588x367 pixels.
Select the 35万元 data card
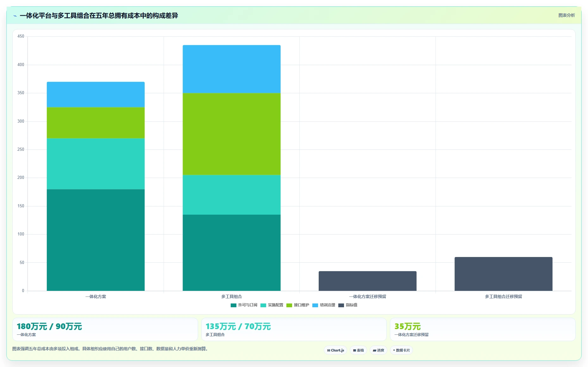pos(483,329)
